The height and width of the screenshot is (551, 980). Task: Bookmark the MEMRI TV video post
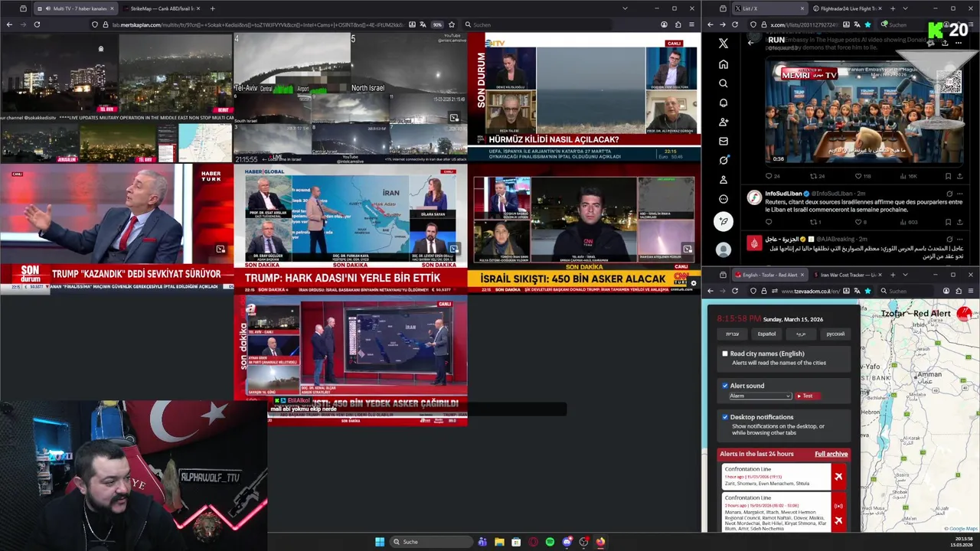(948, 176)
